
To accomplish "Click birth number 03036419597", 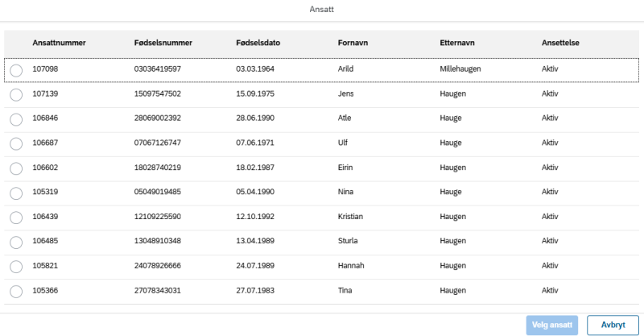I will pyautogui.click(x=157, y=69).
